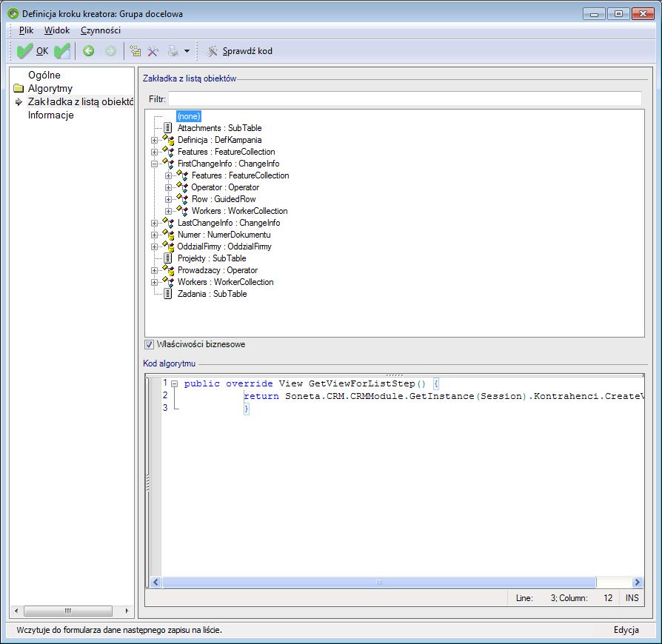This screenshot has height=644, width=662.
Task: Click the greyed forward arrow icon
Action: (x=110, y=51)
